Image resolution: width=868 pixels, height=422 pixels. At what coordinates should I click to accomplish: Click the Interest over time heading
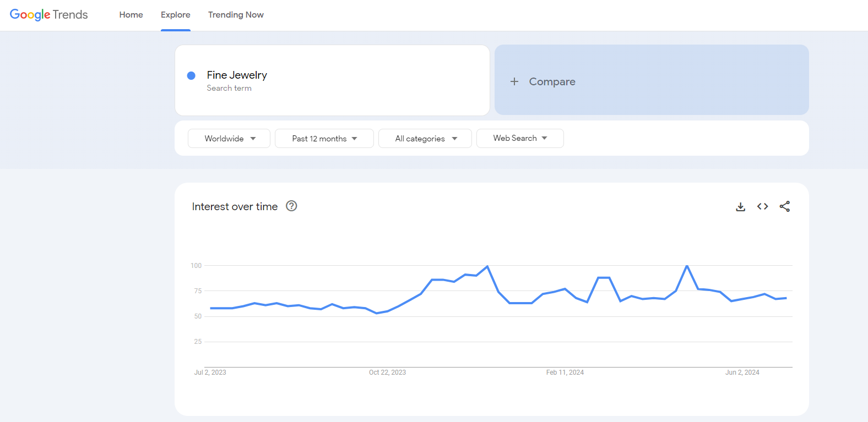235,206
